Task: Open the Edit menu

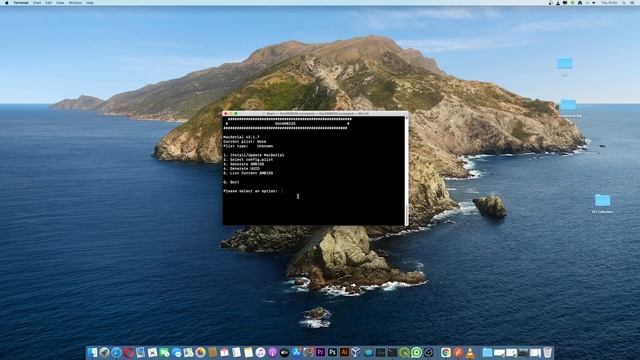Action: click(x=49, y=2)
